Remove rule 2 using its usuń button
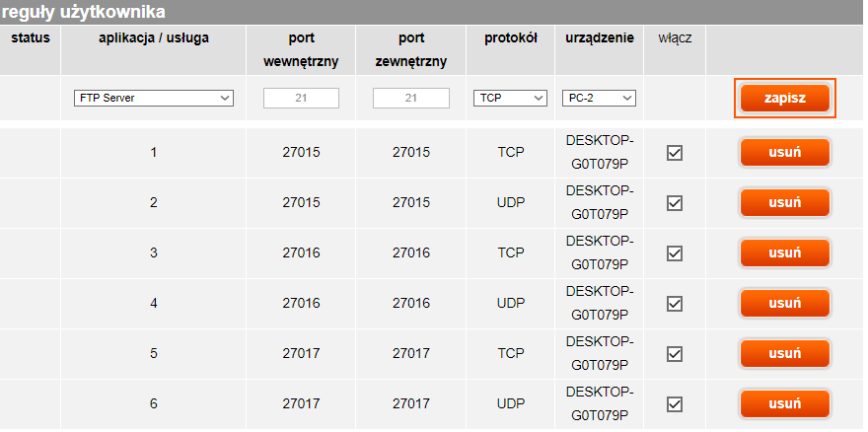Screen dimensions: 868x432 coord(784,203)
